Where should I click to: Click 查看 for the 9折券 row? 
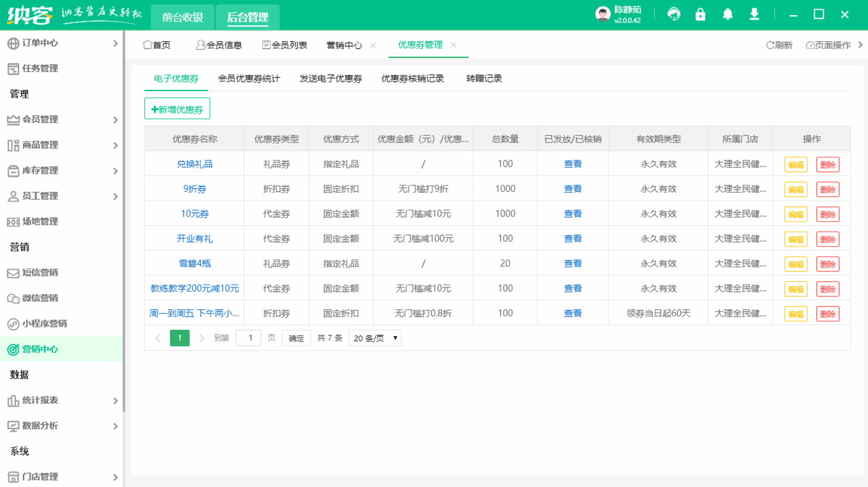572,188
